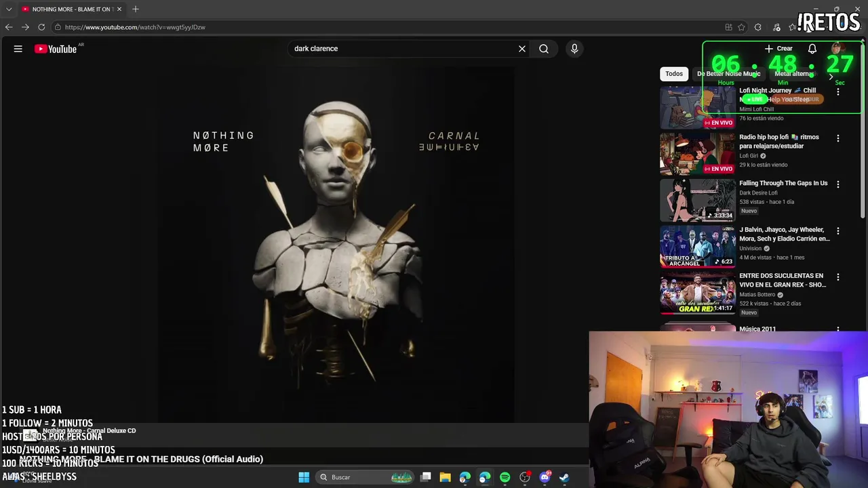Open Falling Through The Gaps thumbnail
The width and height of the screenshot is (868, 488).
coord(698,201)
